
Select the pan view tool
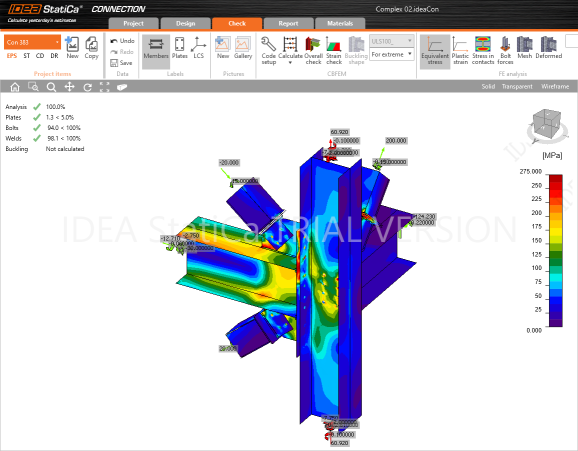(69, 87)
